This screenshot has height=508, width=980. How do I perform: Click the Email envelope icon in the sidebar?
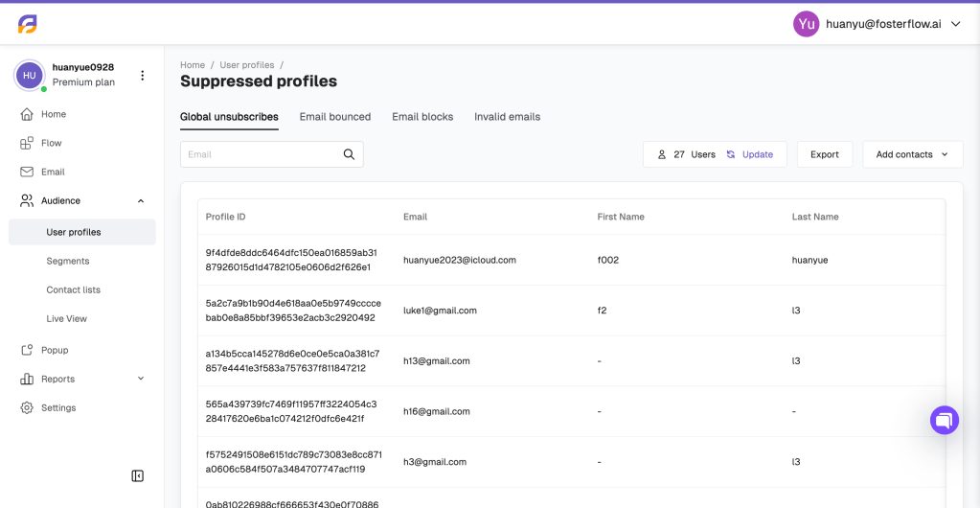click(x=26, y=172)
